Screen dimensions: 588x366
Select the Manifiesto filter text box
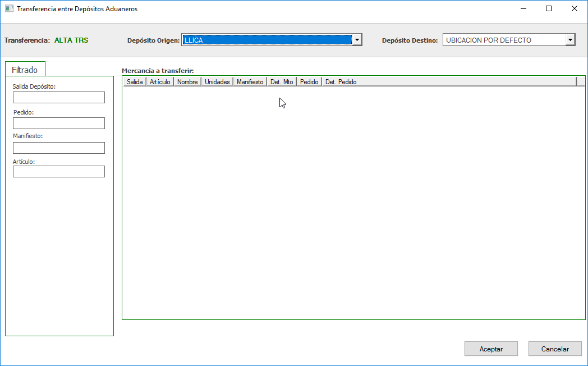pyautogui.click(x=59, y=148)
